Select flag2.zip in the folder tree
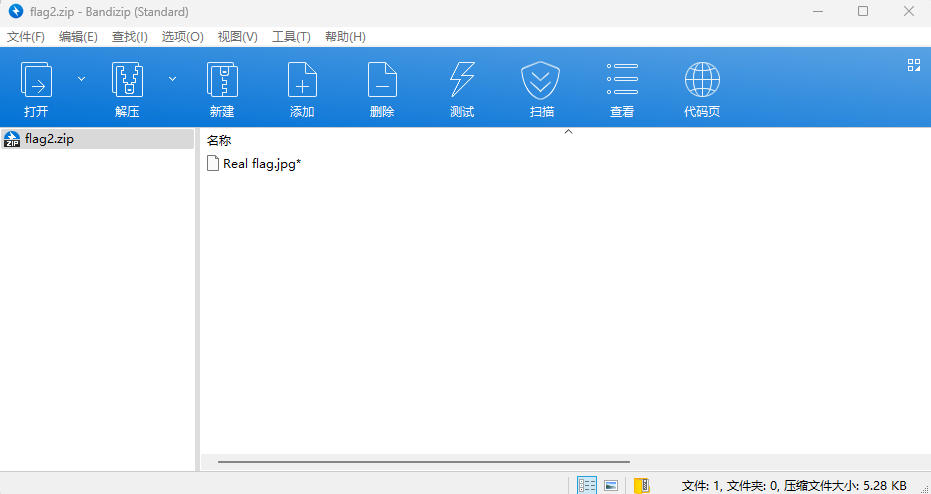The height and width of the screenshot is (494, 931). [97, 139]
